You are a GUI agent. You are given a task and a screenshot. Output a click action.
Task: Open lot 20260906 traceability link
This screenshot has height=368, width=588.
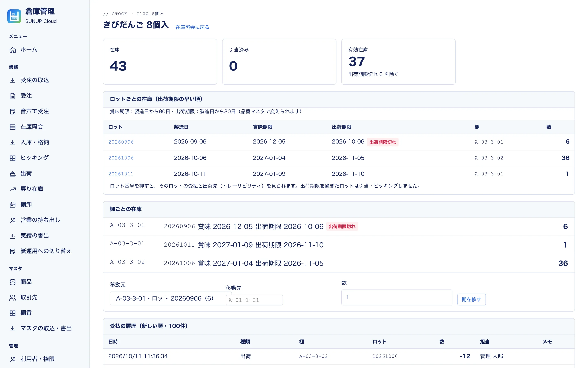[121, 142]
